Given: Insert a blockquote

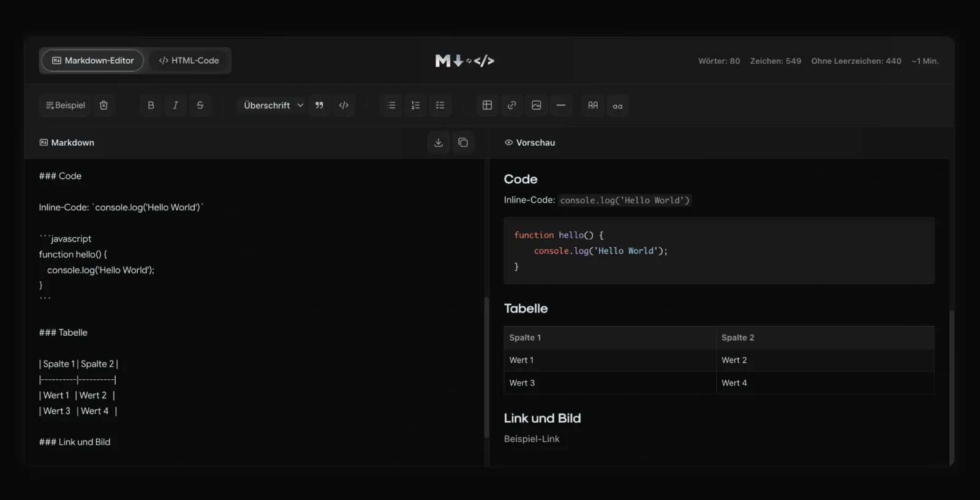Looking at the screenshot, I should tap(319, 105).
